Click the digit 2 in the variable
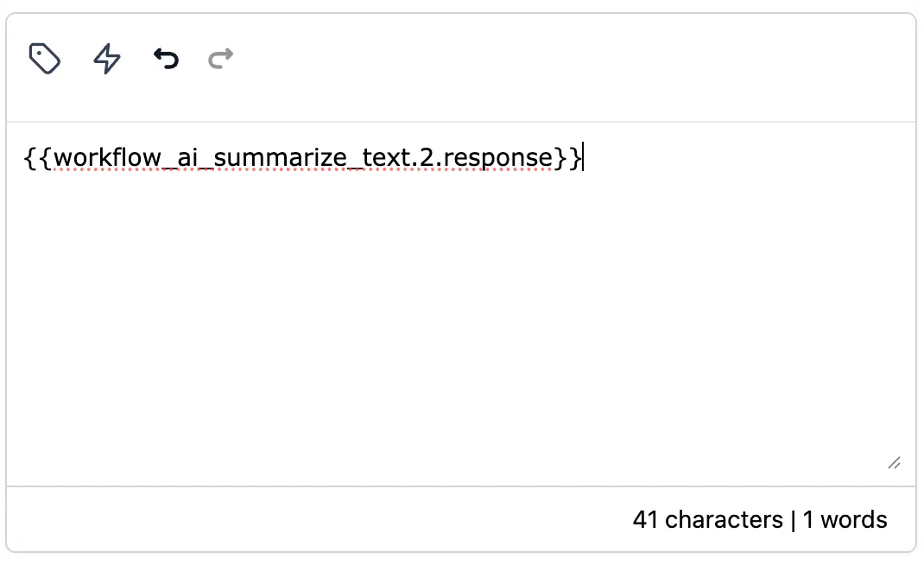The width and height of the screenshot is (924, 565). pos(426,157)
